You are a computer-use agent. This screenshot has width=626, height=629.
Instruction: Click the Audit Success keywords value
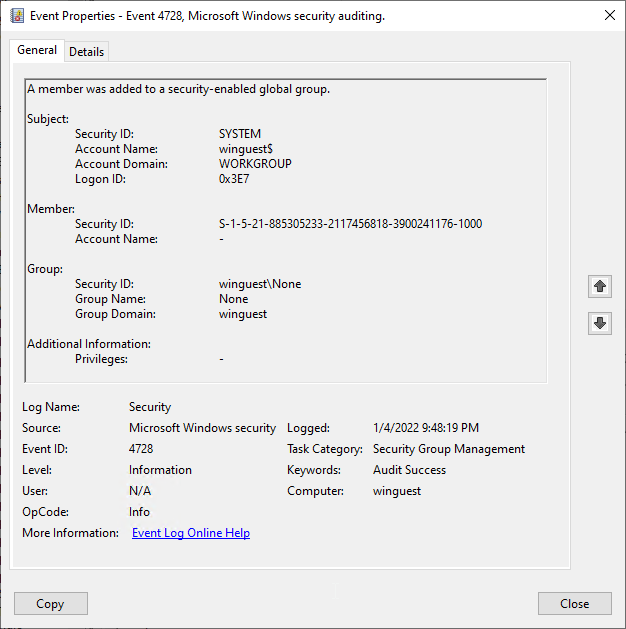(x=409, y=470)
